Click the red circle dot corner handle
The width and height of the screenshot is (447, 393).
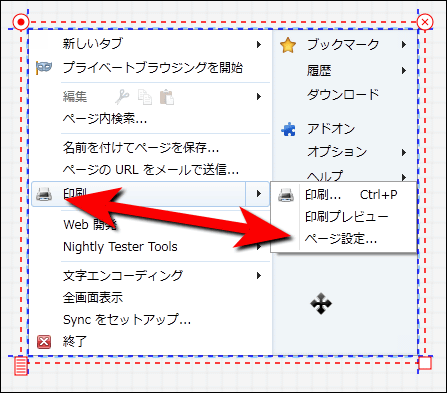21,22
